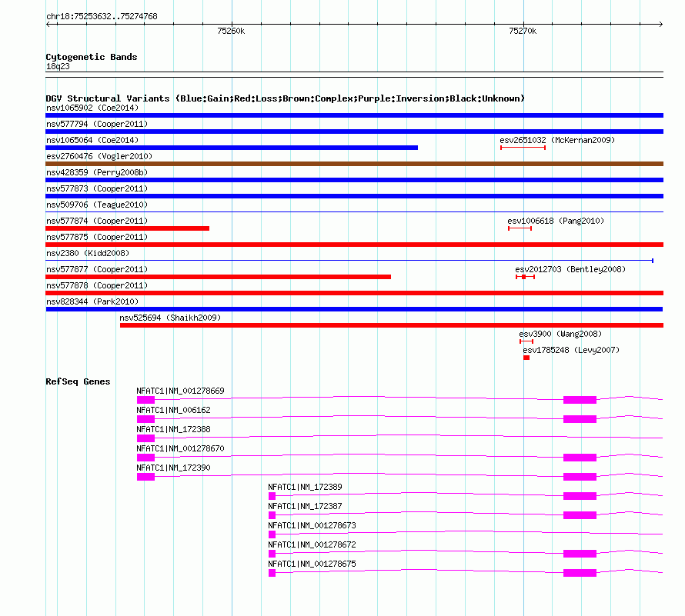Click the red nsv577877 (Cooper2011) bar
The image size is (685, 616).
point(218,277)
